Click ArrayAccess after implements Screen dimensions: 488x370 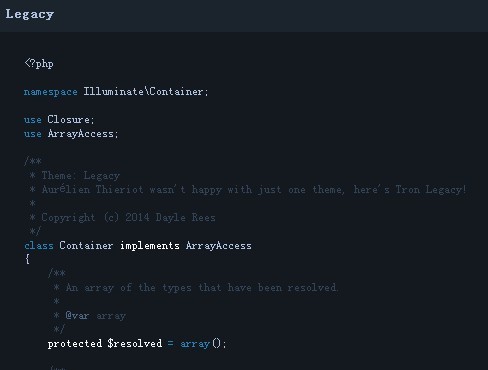click(x=219, y=246)
